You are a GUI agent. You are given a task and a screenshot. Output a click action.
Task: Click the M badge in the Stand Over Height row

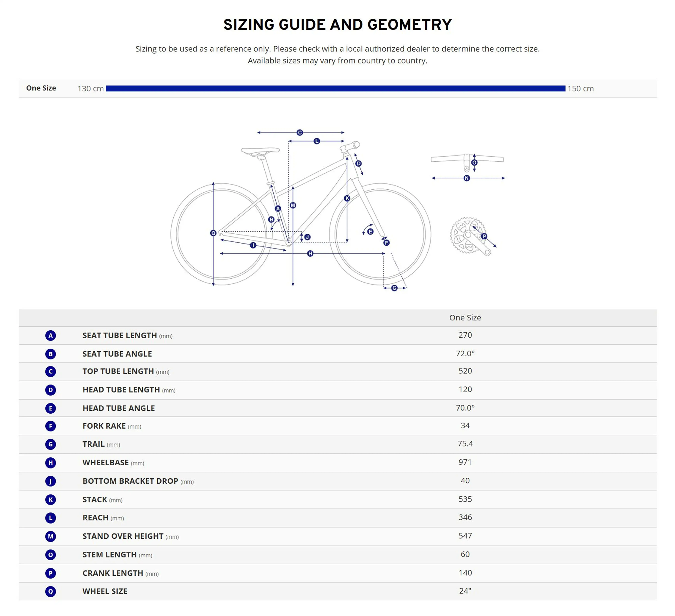click(x=51, y=536)
